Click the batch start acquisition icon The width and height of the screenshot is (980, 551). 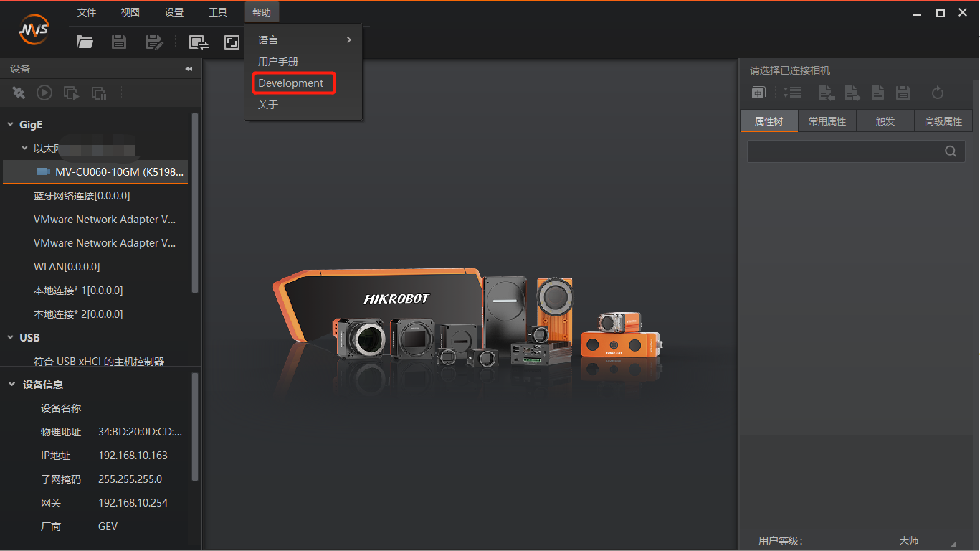click(x=71, y=93)
